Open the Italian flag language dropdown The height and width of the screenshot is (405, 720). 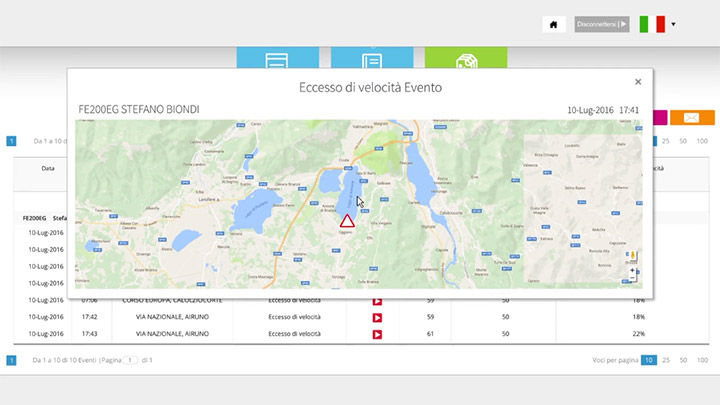click(x=653, y=24)
